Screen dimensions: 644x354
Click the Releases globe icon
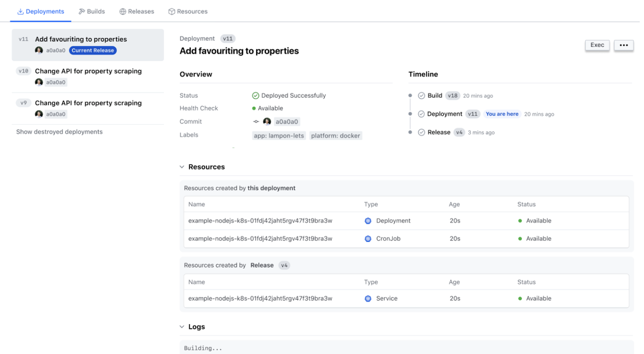123,11
